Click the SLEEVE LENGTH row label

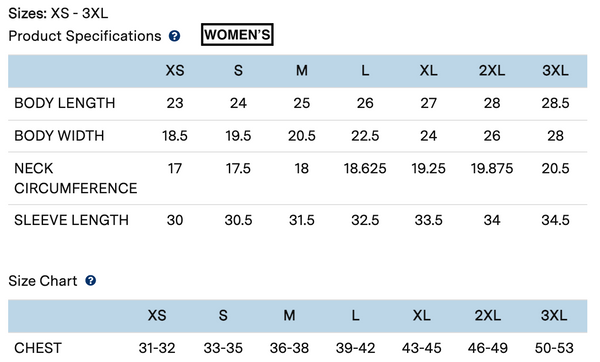71,220
